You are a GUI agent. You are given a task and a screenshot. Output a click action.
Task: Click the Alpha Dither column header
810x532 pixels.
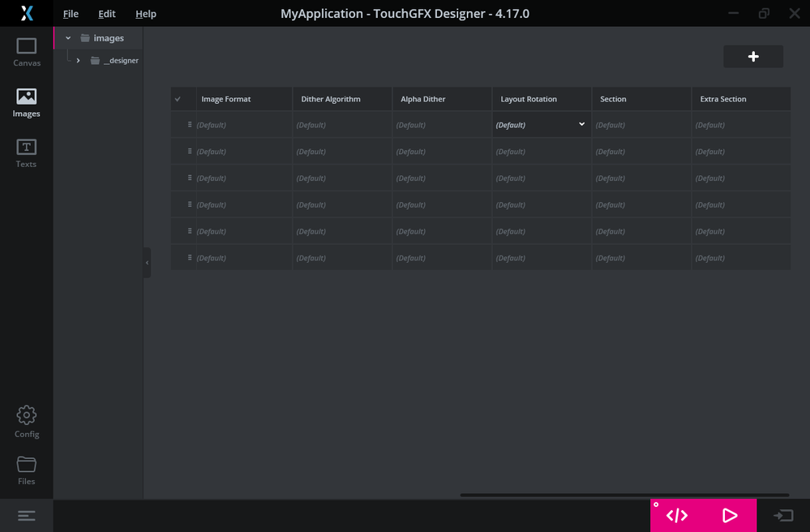tap(442, 99)
